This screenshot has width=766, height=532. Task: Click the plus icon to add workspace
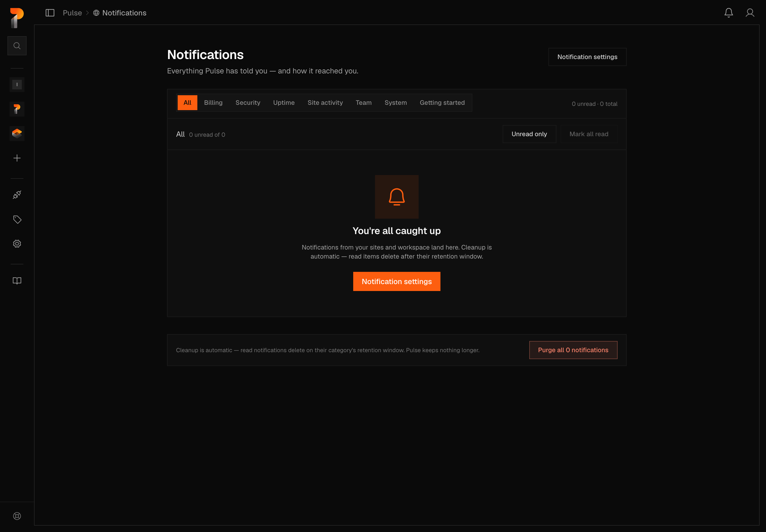tap(17, 158)
